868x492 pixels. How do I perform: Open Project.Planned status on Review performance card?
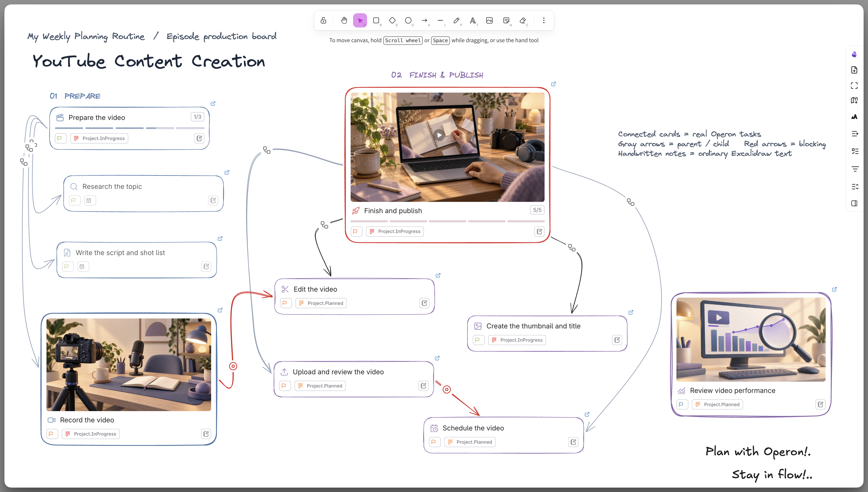(x=717, y=404)
